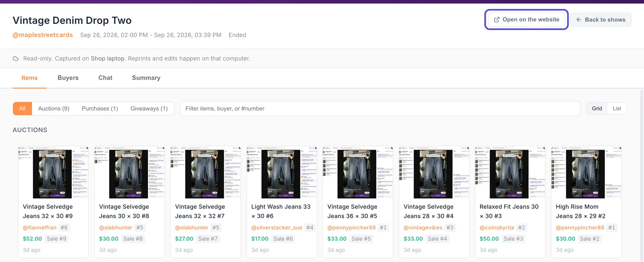Filter by Giveaways (1)
Viewport: 644px width, 262px height.
[x=149, y=108]
